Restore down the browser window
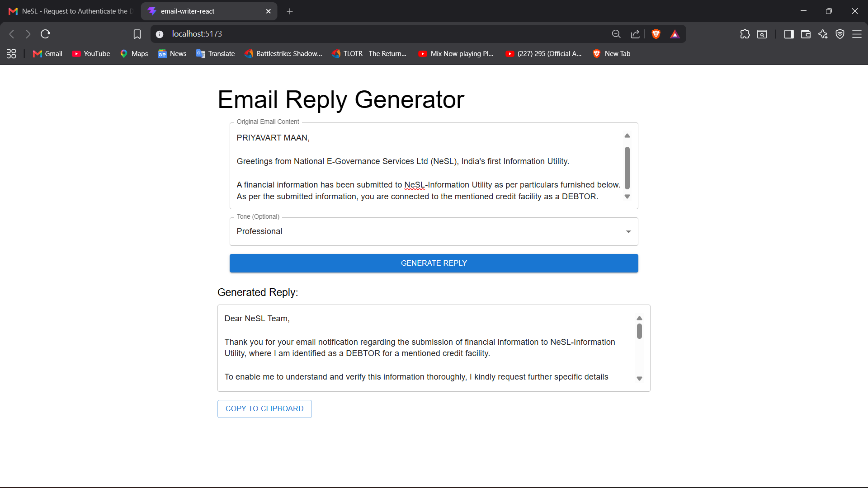The width and height of the screenshot is (868, 488). (829, 11)
